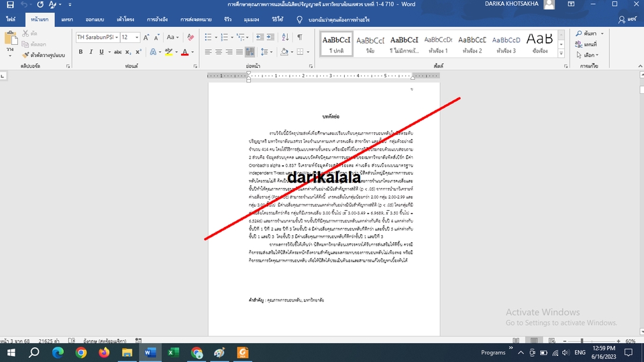Image resolution: width=644 pixels, height=362 pixels.
Task: Apply superscript formatting
Action: point(138,52)
